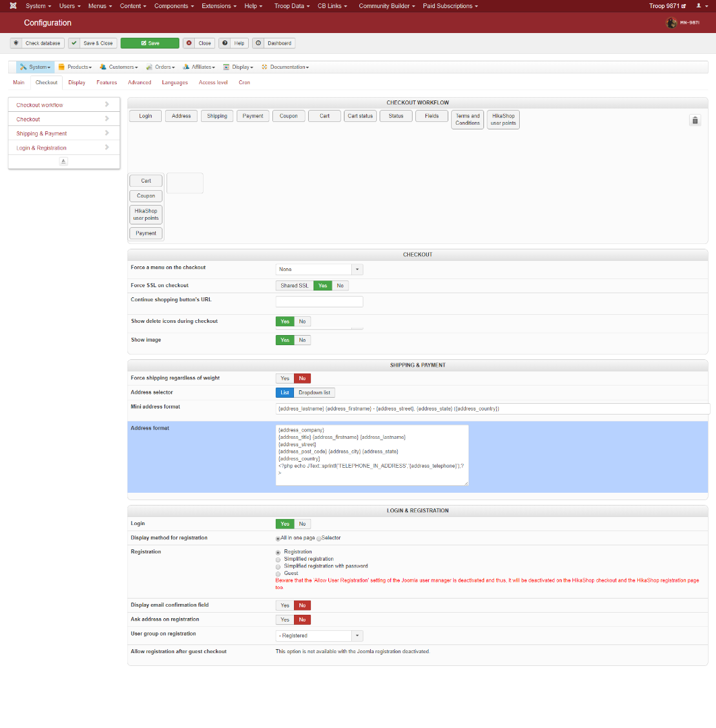Set Login option to No
Image resolution: width=716 pixels, height=728 pixels.
[x=302, y=524]
